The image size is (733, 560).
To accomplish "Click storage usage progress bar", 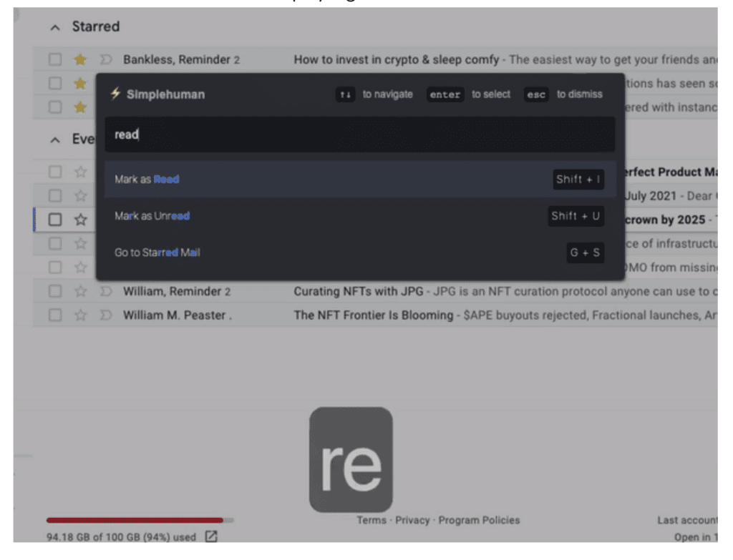I will [140, 520].
